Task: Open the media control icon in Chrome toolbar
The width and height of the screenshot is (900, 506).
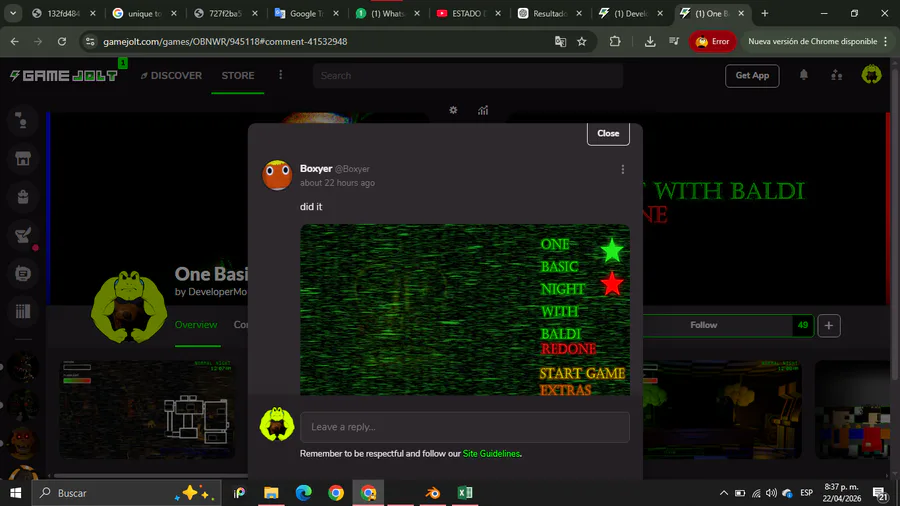Action: click(x=674, y=41)
